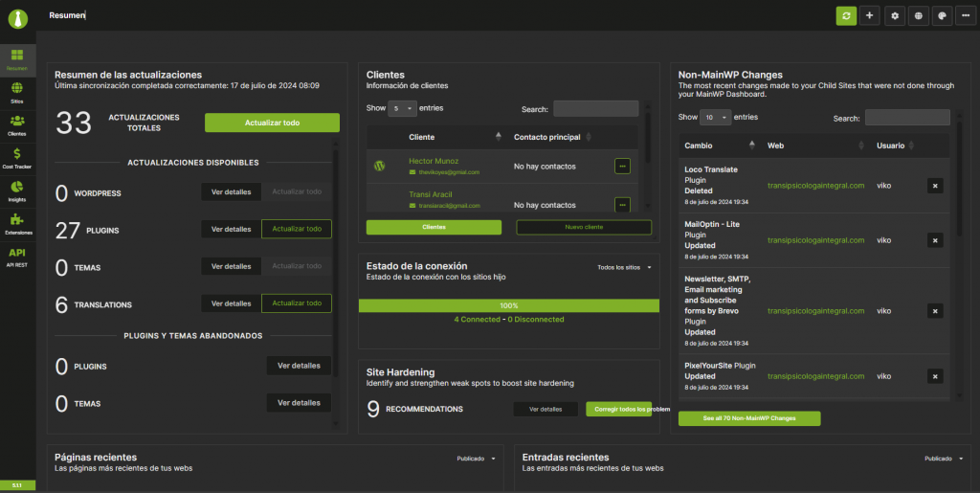
Task: Click the 5.1.1 version badge
Action: (x=17, y=485)
